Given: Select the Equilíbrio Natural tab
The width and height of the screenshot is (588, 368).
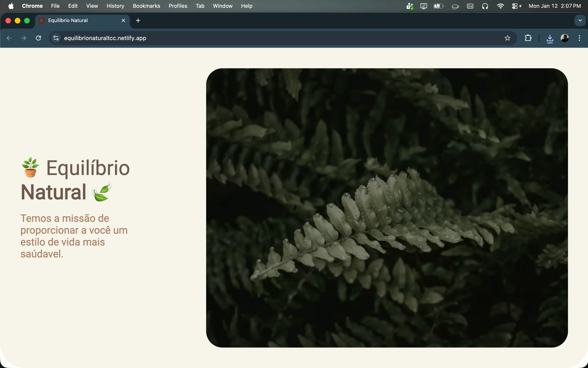Looking at the screenshot, I should (73, 20).
